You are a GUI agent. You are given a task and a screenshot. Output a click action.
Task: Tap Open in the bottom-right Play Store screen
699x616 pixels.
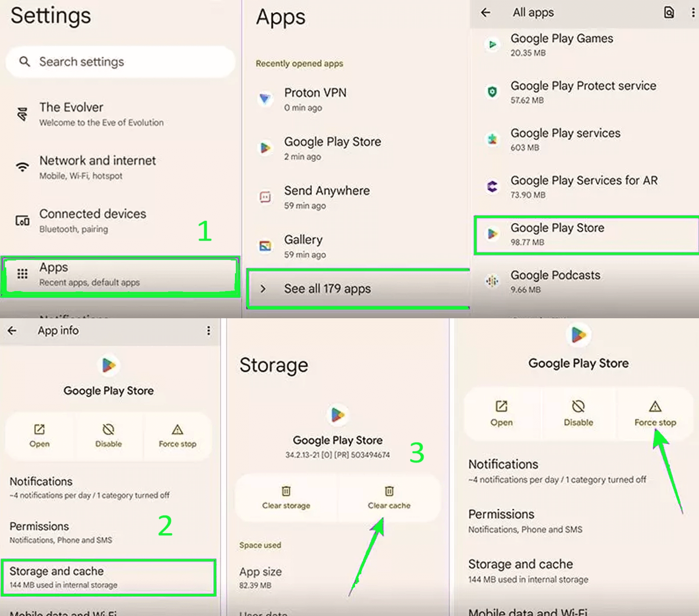tap(501, 413)
